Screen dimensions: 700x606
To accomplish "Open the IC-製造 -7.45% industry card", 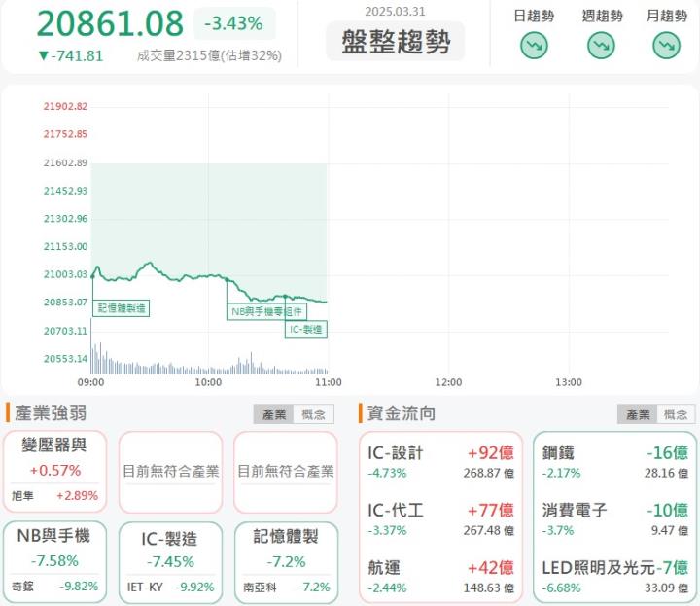I will click(x=170, y=562).
